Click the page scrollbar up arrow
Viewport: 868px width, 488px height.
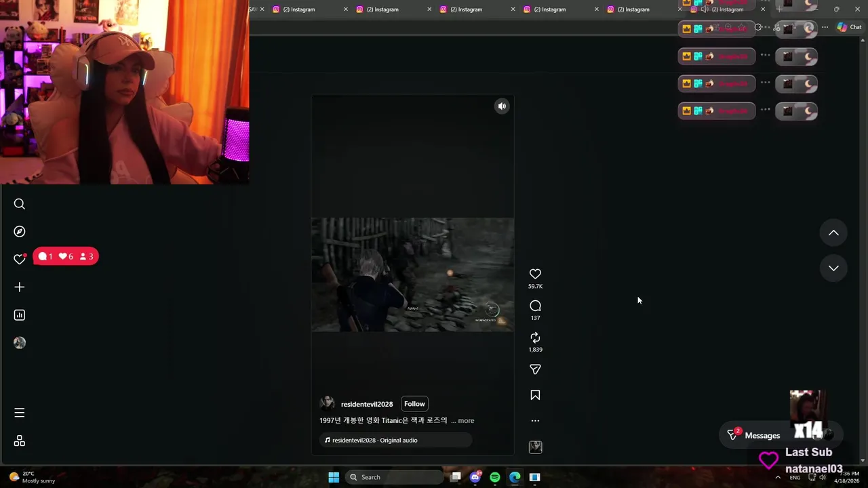pos(864,41)
